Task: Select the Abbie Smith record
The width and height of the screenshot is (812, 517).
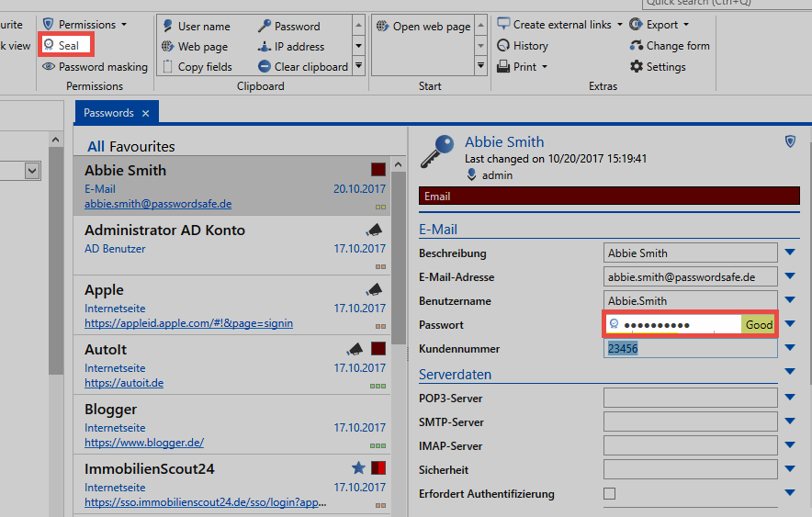Action: point(232,185)
